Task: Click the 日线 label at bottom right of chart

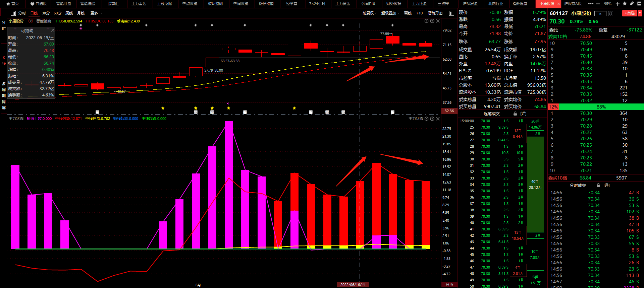Action: click(x=449, y=285)
